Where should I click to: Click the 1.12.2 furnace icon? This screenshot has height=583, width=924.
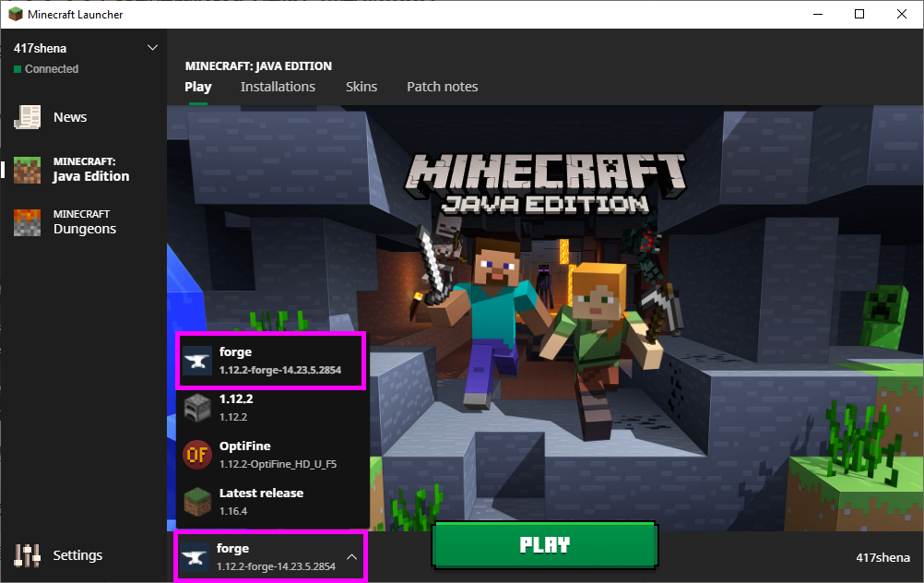tap(196, 408)
